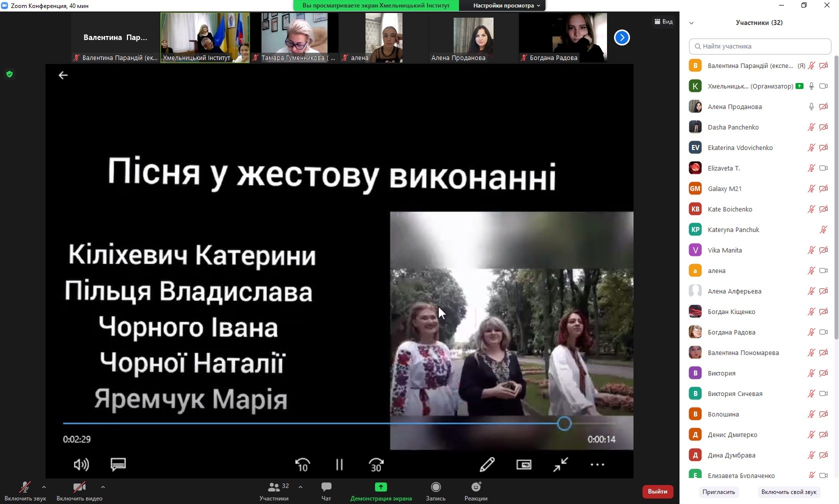
Task: Open the three-dot more options menu
Action: [x=597, y=464]
